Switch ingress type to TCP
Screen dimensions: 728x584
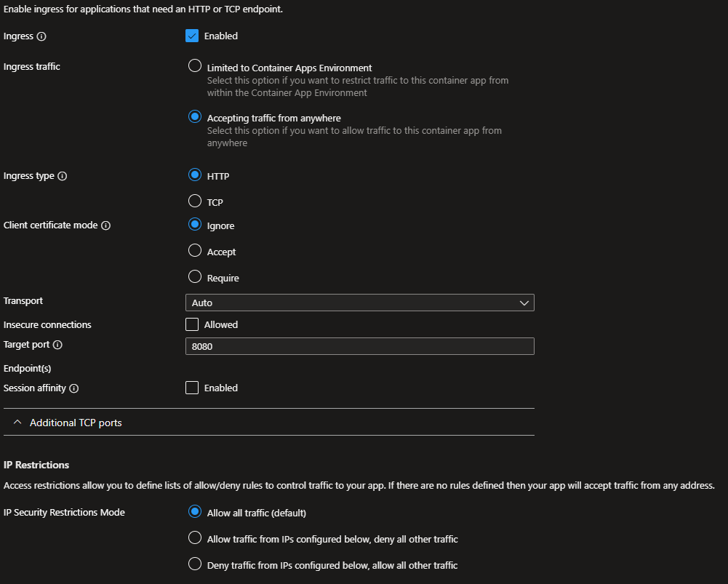coord(195,201)
